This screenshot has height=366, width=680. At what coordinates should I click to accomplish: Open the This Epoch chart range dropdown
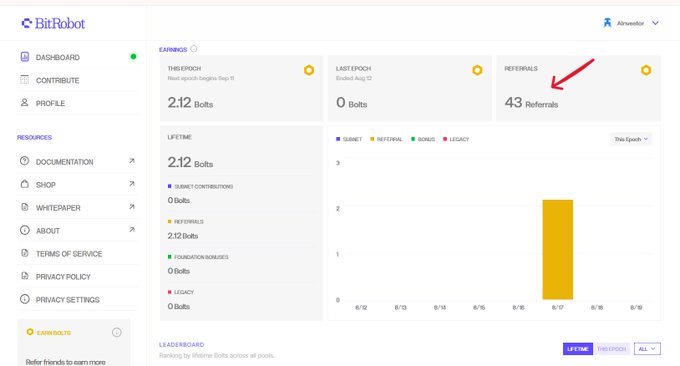[631, 139]
